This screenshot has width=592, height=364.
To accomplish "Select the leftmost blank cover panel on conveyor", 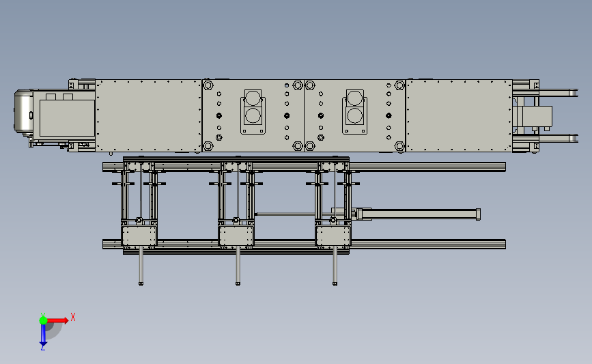I will click(x=148, y=115).
